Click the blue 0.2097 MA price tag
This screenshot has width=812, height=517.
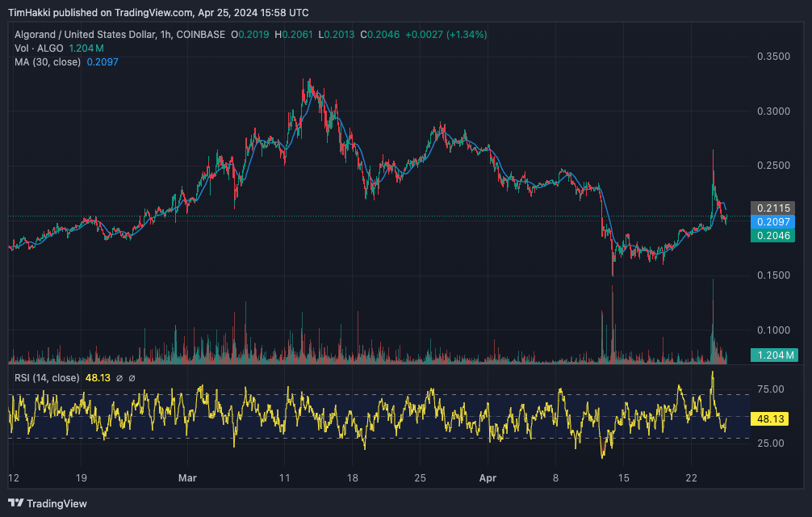[x=772, y=223]
